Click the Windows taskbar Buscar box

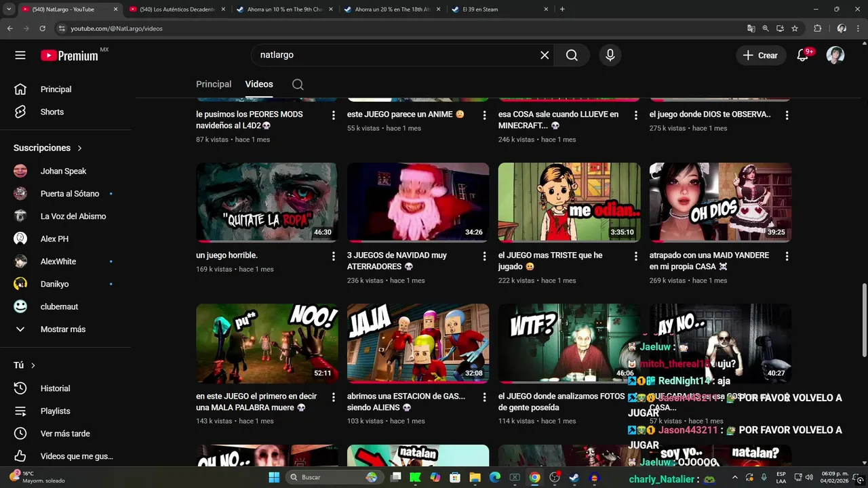click(x=335, y=477)
